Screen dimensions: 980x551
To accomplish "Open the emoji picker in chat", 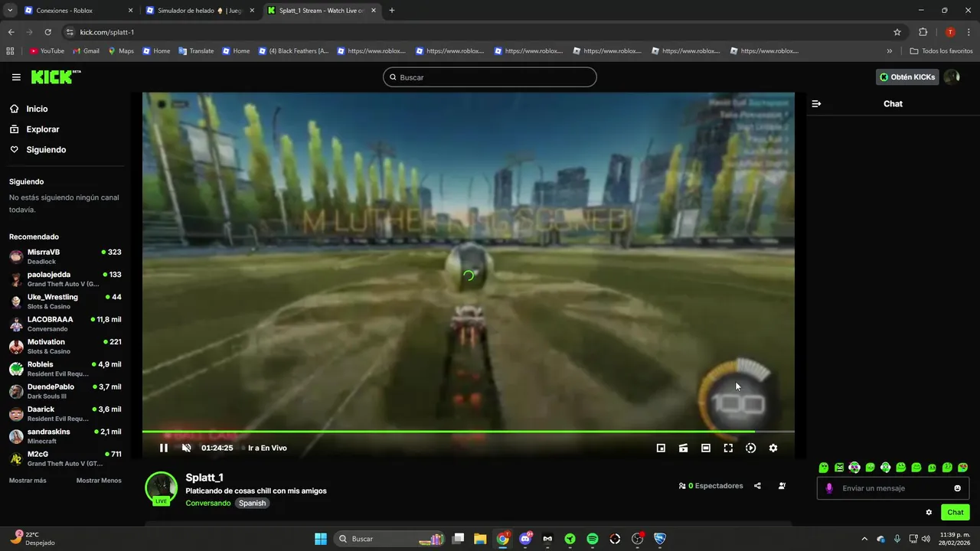I will [x=957, y=488].
